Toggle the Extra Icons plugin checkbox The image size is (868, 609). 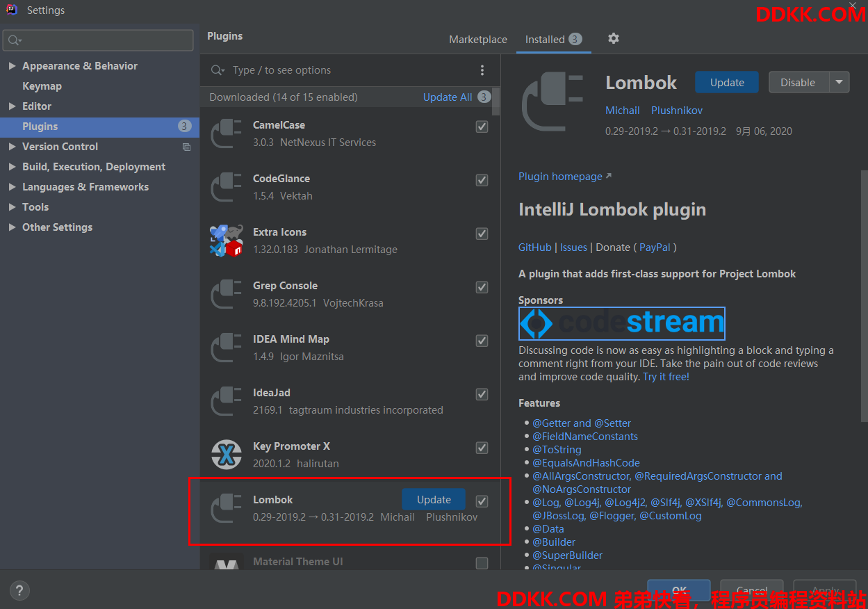click(482, 234)
